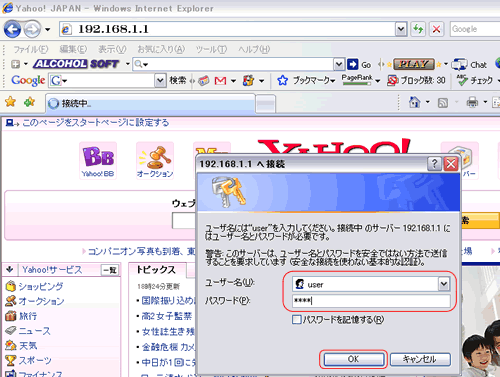Image resolution: width=500 pixels, height=377 pixels.
Task: Toggle the パスワードを記憶する checkbox
Action: tap(296, 320)
